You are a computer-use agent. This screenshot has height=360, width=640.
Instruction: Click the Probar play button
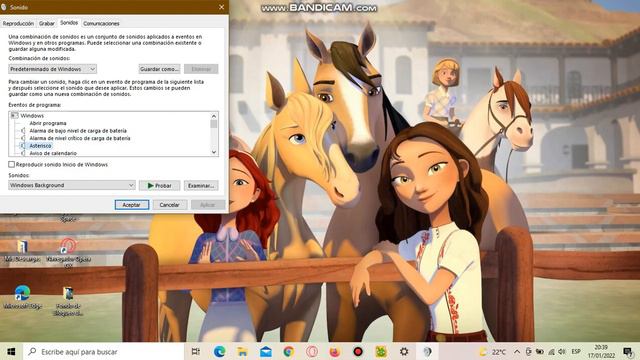click(159, 186)
